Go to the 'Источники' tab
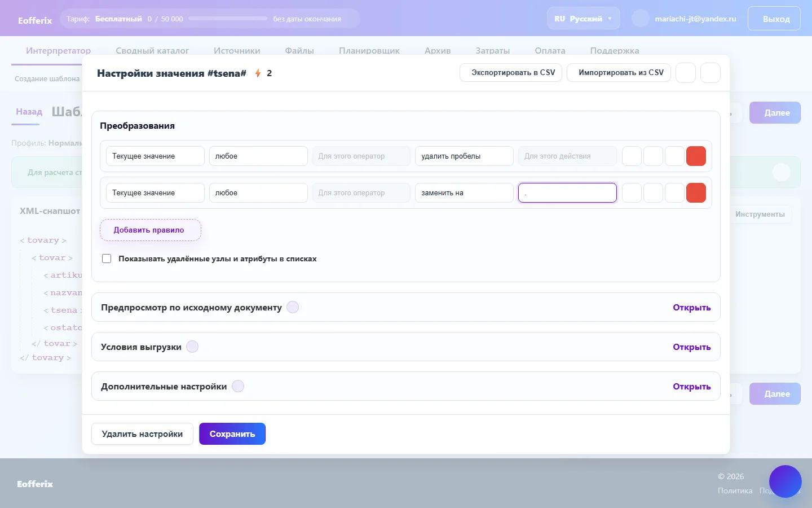The height and width of the screenshot is (508, 812). [237, 51]
